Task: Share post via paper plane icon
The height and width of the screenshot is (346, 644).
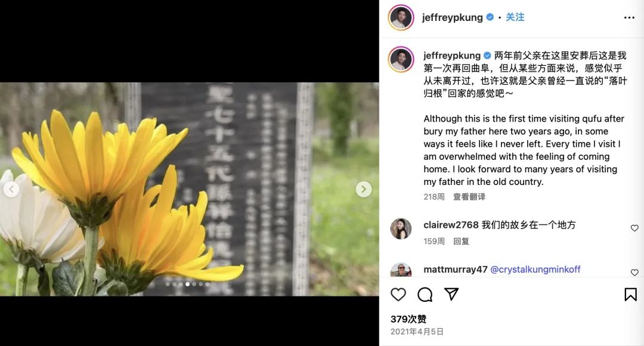Action: click(x=451, y=294)
